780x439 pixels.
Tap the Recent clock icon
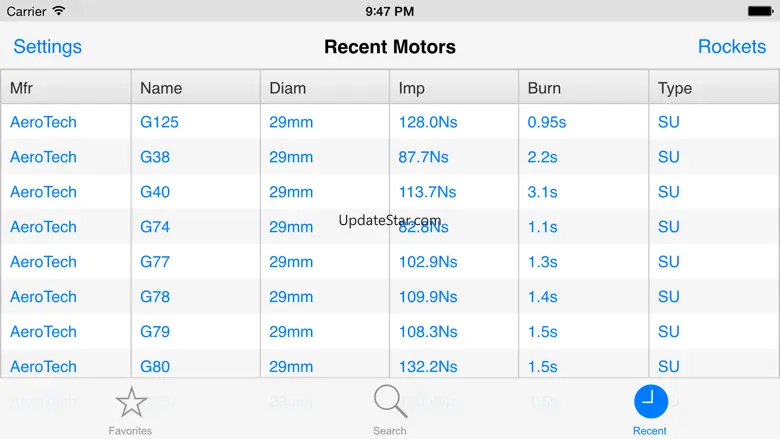(650, 402)
